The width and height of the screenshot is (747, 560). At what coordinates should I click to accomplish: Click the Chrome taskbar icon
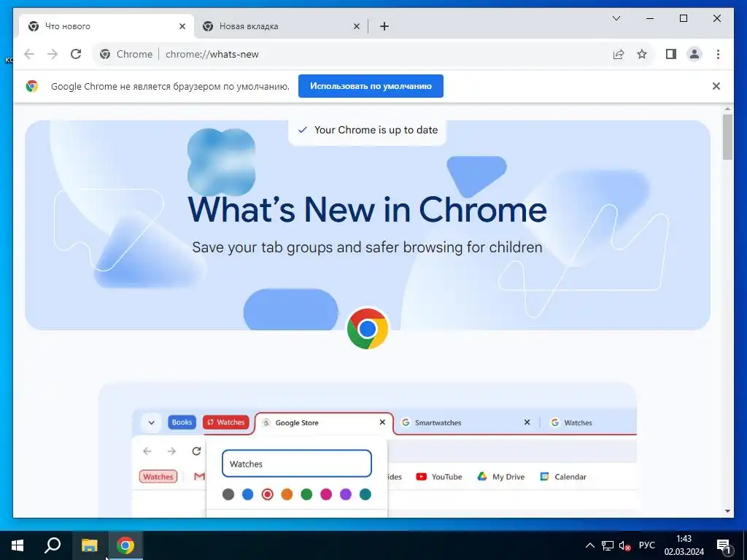(x=125, y=545)
